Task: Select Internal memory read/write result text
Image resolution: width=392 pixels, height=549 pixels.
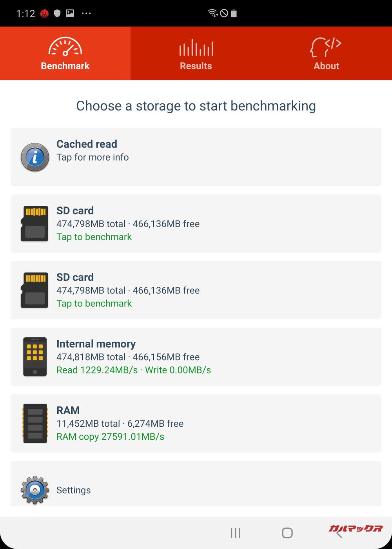Action: 134,370
